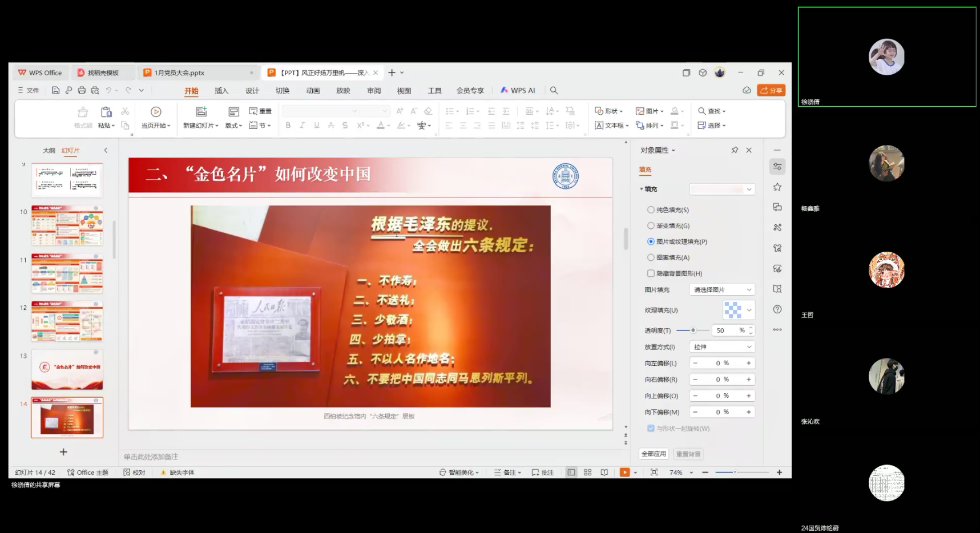Click the reading view book icon
The height and width of the screenshot is (533, 980).
coord(604,473)
